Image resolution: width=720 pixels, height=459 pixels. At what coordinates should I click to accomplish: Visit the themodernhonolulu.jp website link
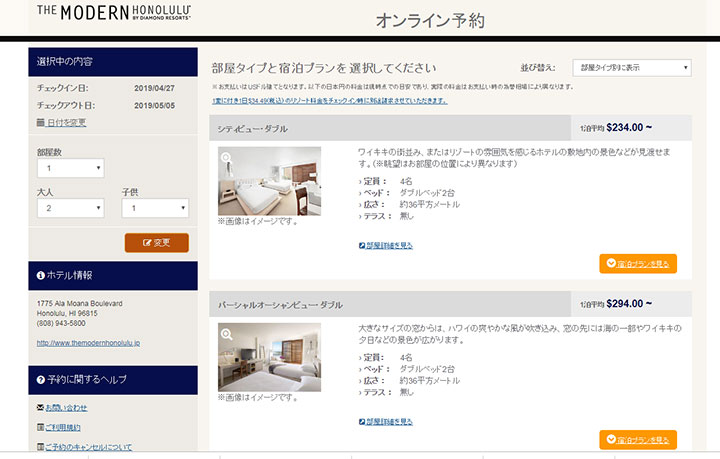click(88, 343)
